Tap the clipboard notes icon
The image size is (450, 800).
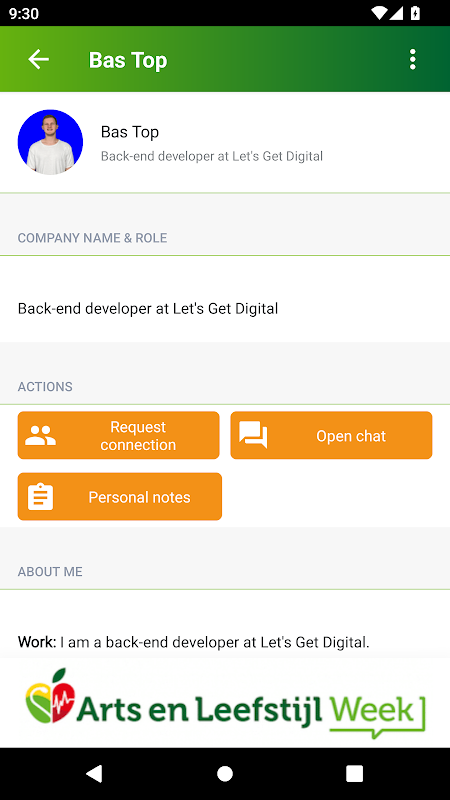(x=40, y=496)
